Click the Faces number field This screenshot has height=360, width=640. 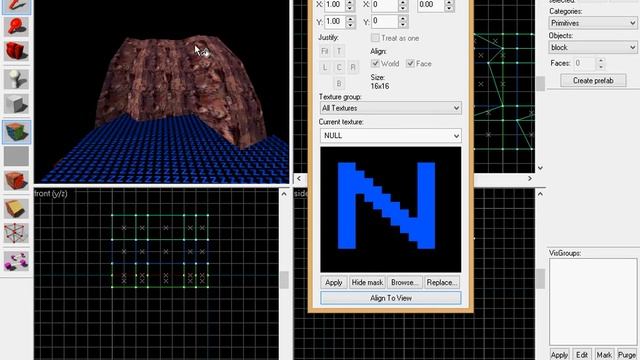(584, 63)
